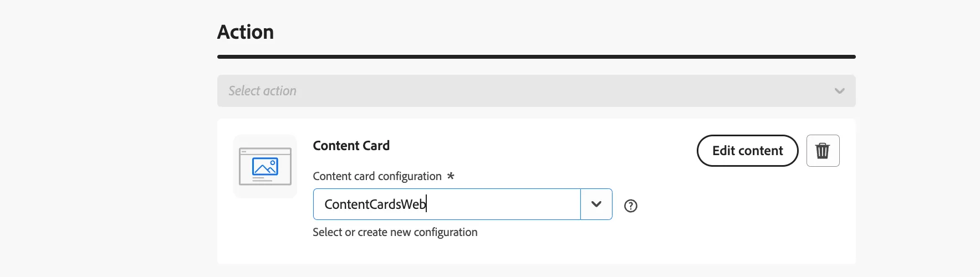Click the required asterisk beside configuration label
This screenshot has height=277, width=980.
tap(451, 176)
